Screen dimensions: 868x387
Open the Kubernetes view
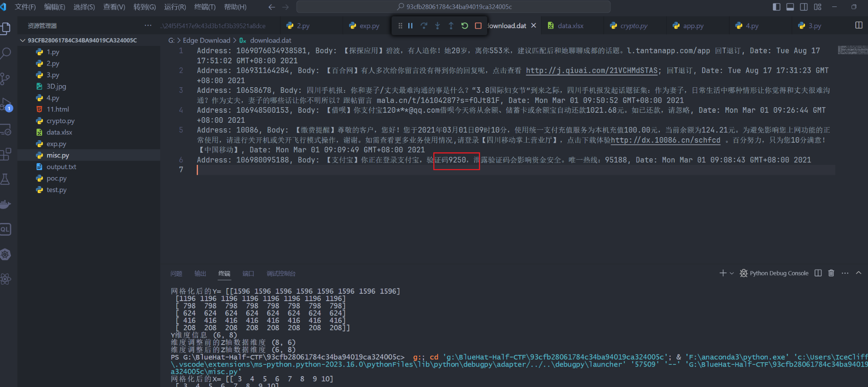[6, 255]
